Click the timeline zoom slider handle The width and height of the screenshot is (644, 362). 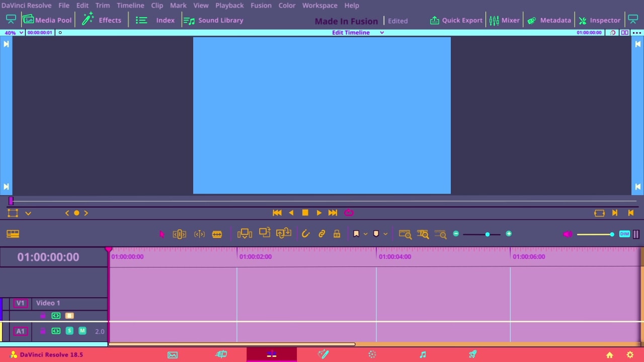click(487, 234)
